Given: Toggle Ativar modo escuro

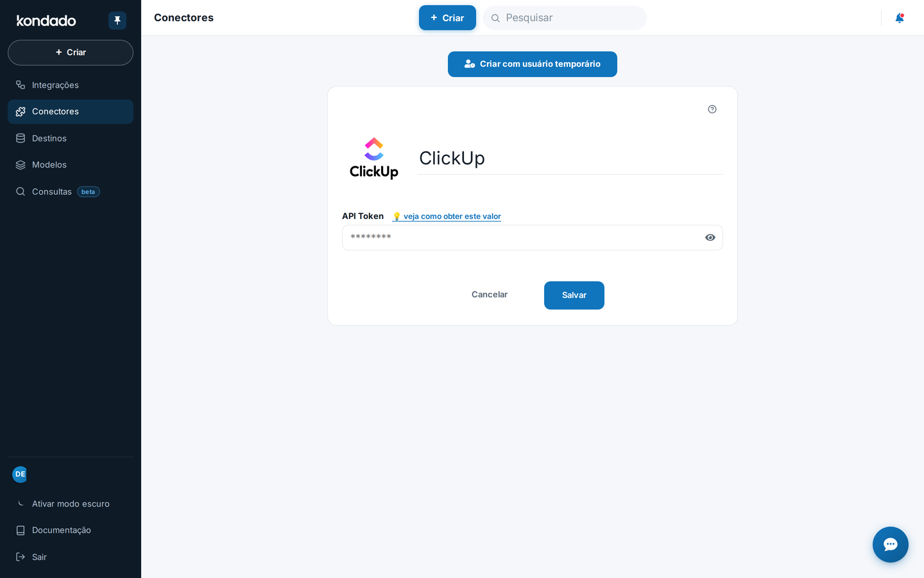Looking at the screenshot, I should point(71,504).
